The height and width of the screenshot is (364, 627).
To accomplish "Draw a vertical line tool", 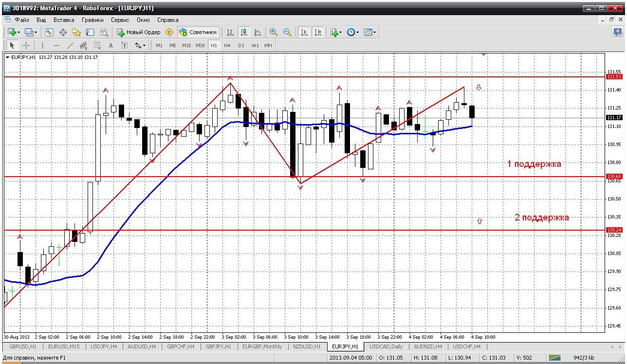I will [x=43, y=45].
